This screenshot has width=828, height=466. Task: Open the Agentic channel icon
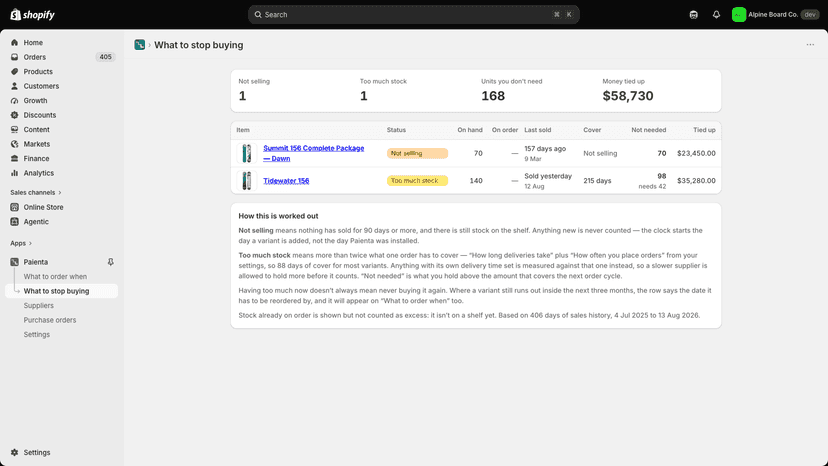14,222
